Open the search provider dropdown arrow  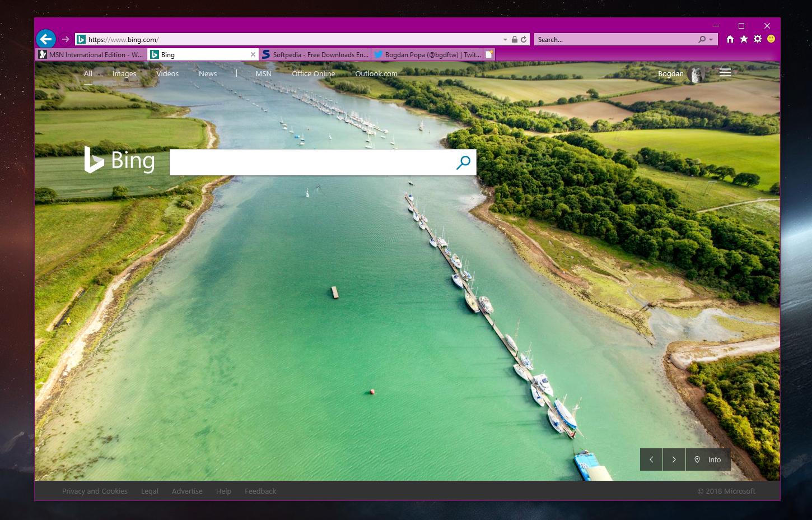711,40
